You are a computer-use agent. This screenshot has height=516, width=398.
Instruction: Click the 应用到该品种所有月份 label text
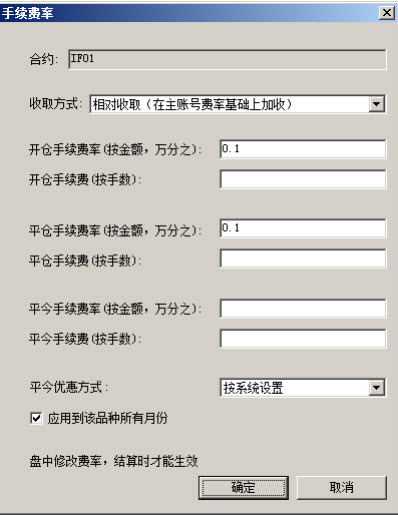pyautogui.click(x=108, y=418)
